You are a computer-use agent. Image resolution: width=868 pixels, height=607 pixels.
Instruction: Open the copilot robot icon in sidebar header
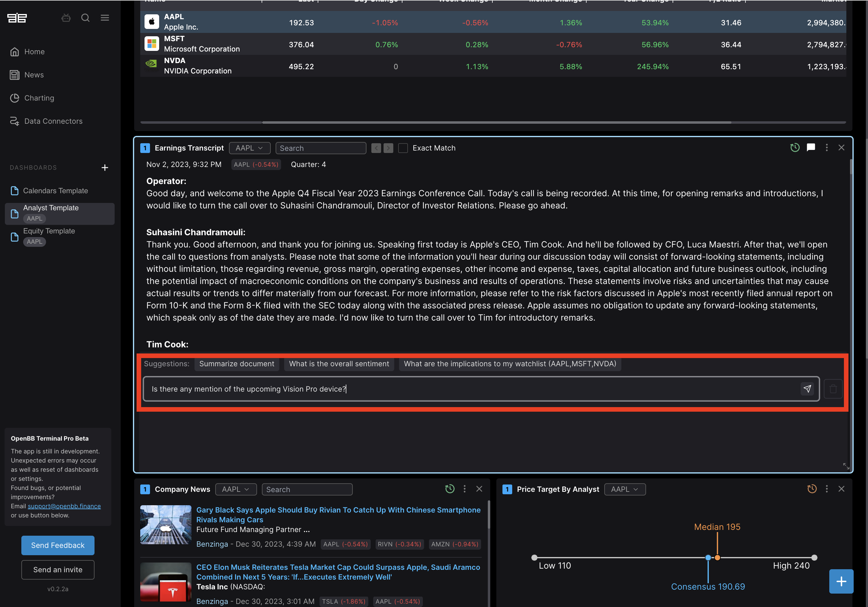(x=66, y=18)
